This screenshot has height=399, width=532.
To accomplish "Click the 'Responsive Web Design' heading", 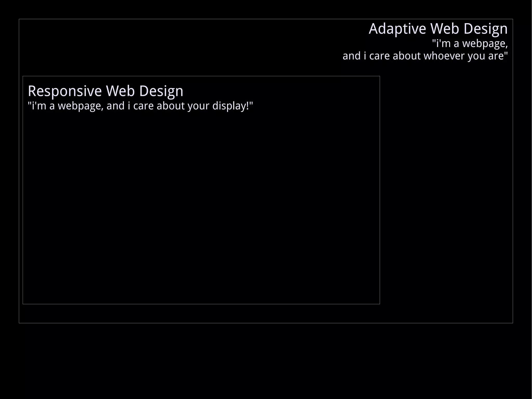I will (x=105, y=91).
